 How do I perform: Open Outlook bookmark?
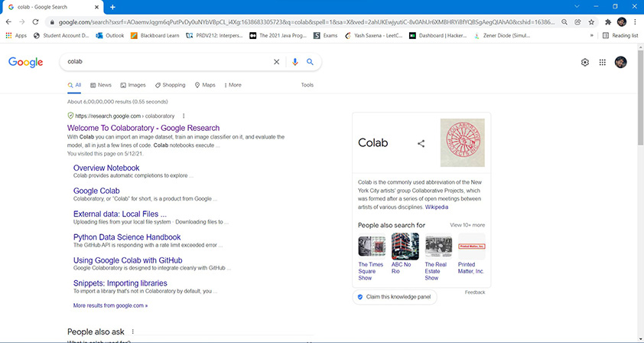pyautogui.click(x=109, y=35)
